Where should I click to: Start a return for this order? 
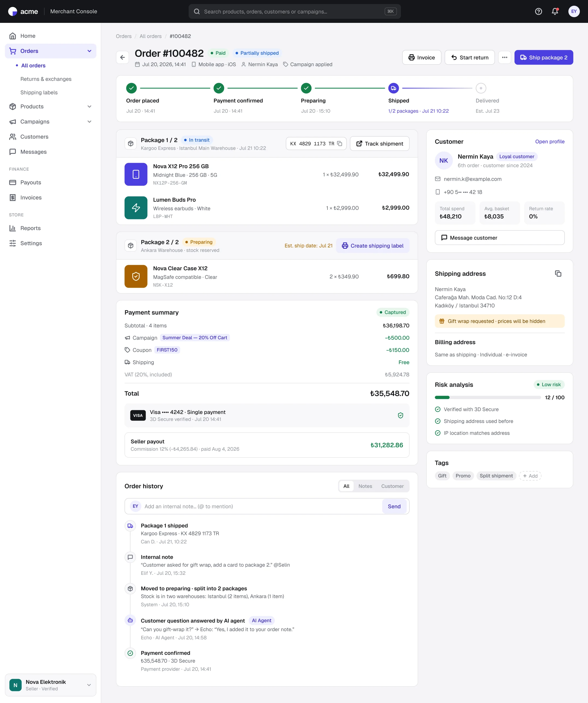470,57
